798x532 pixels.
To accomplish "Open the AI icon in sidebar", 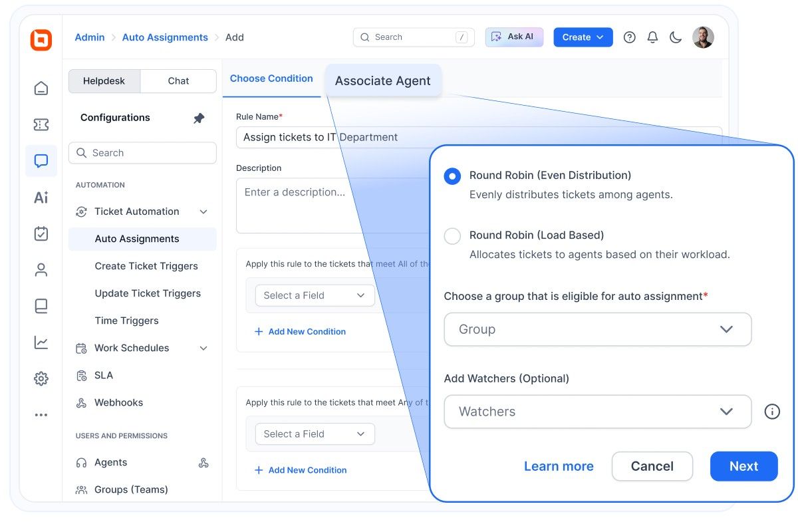I will click(x=41, y=198).
